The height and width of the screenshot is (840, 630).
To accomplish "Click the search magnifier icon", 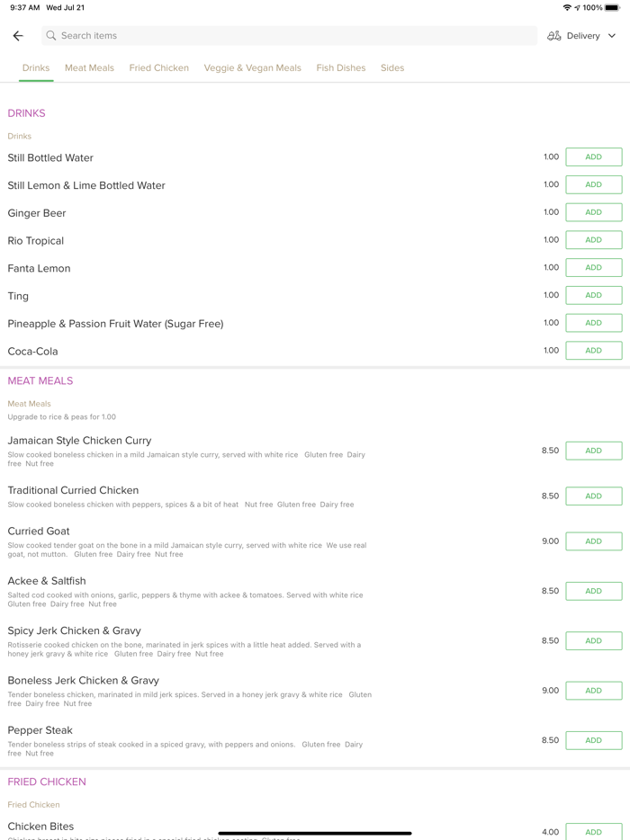I will tap(51, 36).
